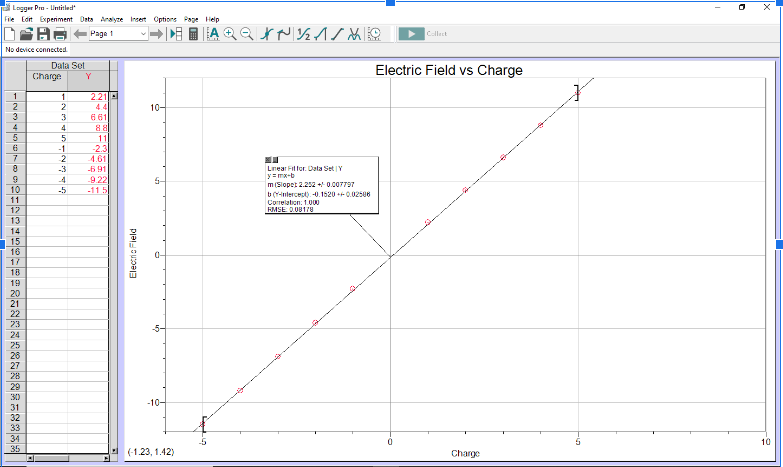Open the Help menu
This screenshot has height=467, width=783.
212,19
